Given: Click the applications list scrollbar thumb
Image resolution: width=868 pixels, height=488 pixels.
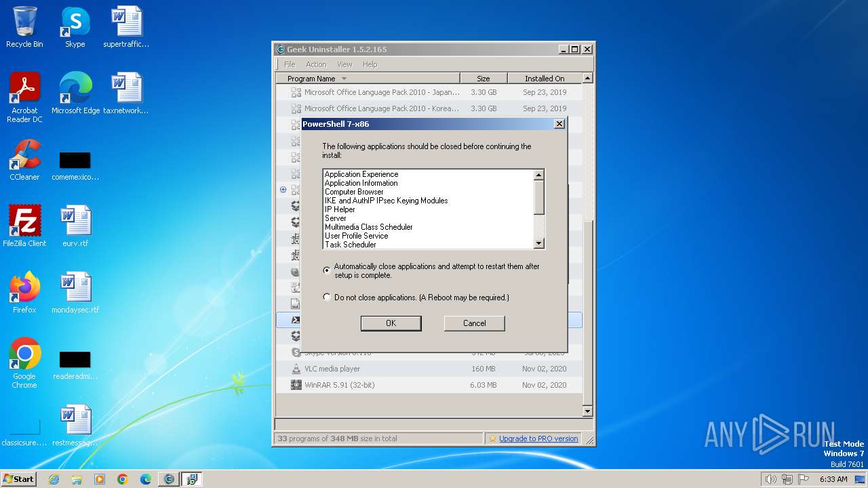Looking at the screenshot, I should 539,197.
